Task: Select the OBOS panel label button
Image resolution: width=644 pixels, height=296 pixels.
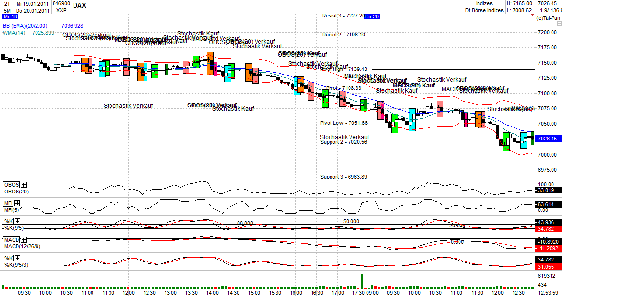Action: pyautogui.click(x=11, y=185)
